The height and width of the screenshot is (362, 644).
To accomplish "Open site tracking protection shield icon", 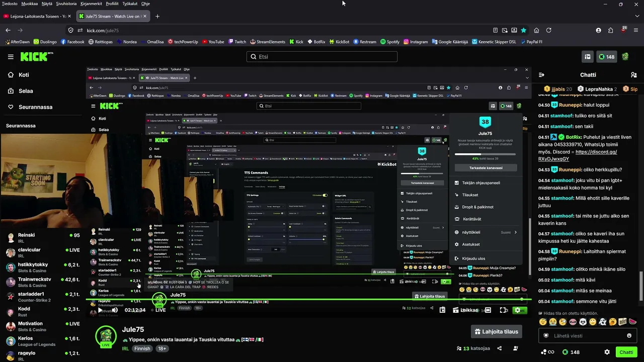I will click(x=71, y=30).
